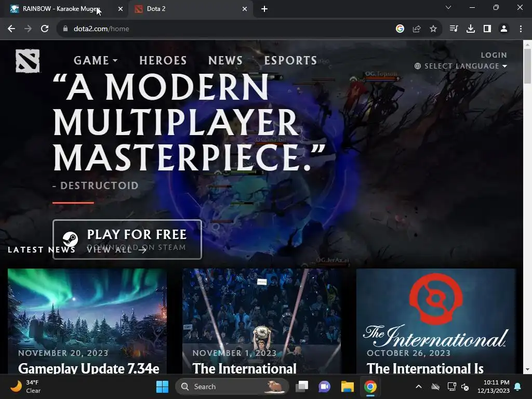Screen dimensions: 532x399
Task: Open the October 26, 2023 International article
Action: point(436,321)
